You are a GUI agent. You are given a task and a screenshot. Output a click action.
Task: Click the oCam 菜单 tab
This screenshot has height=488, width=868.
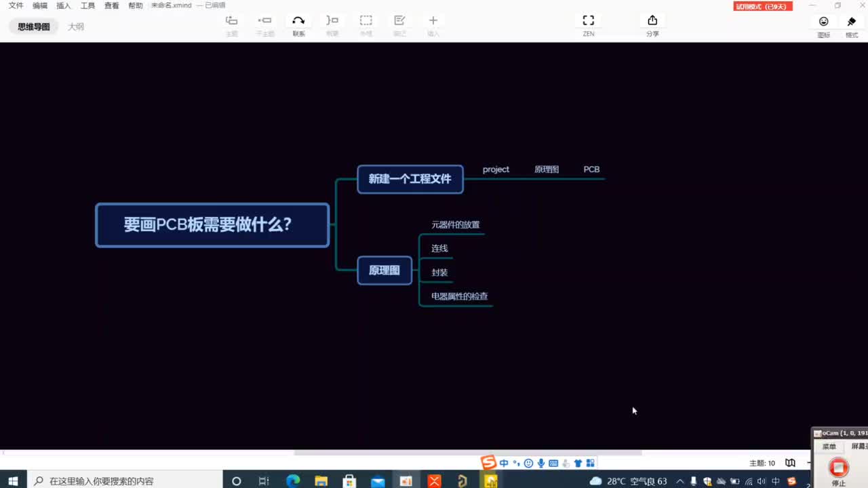(829, 447)
